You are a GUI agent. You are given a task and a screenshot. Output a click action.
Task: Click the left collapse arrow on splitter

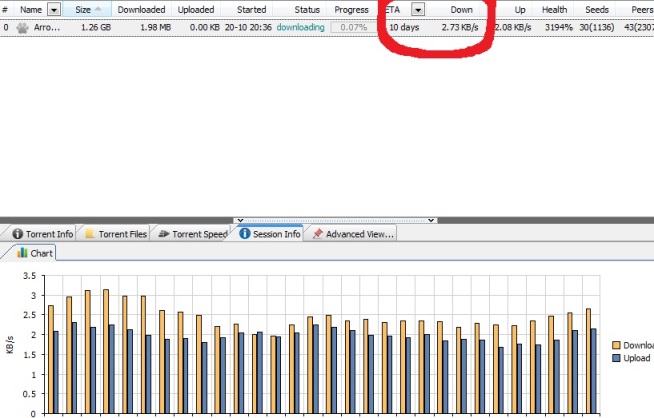click(x=240, y=220)
